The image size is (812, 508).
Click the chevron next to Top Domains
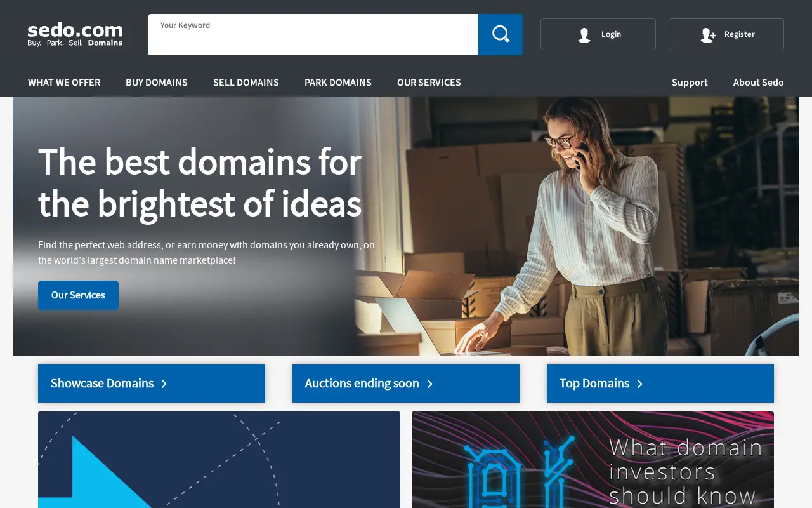coord(640,384)
